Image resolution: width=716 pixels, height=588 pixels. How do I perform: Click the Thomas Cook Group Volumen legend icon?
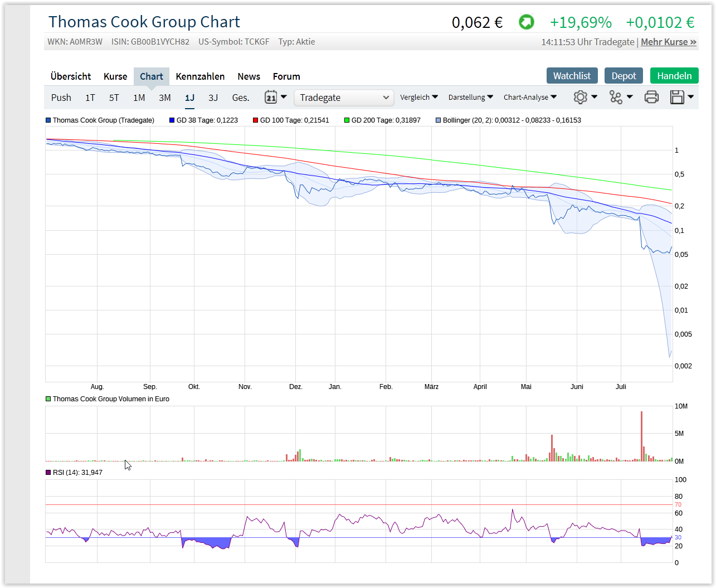click(x=47, y=399)
